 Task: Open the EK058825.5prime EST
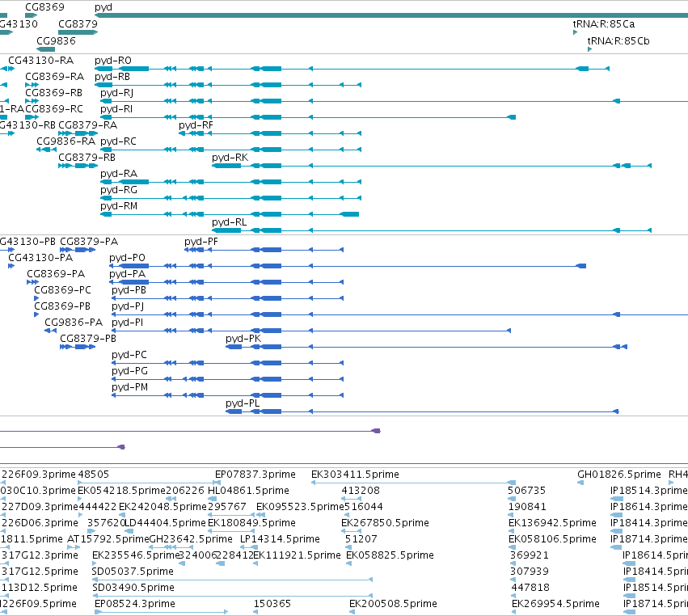pos(348,563)
